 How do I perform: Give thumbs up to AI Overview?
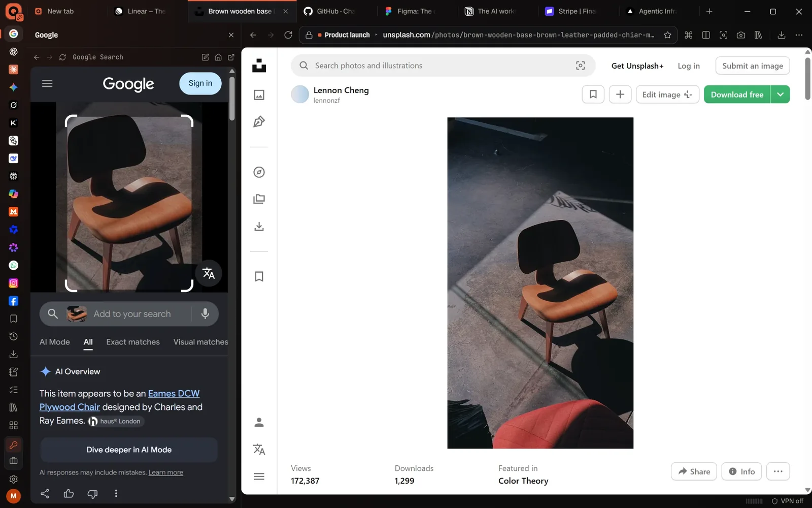coord(69,493)
